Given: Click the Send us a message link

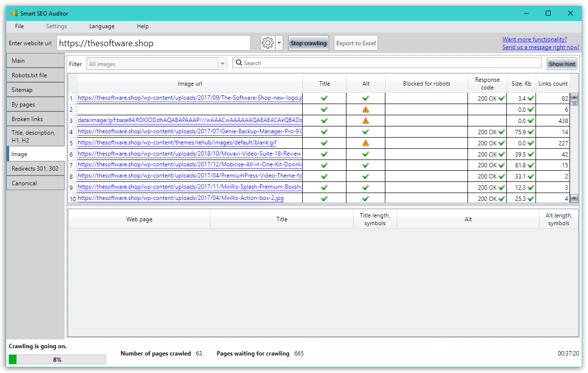Looking at the screenshot, I should click(x=540, y=47).
